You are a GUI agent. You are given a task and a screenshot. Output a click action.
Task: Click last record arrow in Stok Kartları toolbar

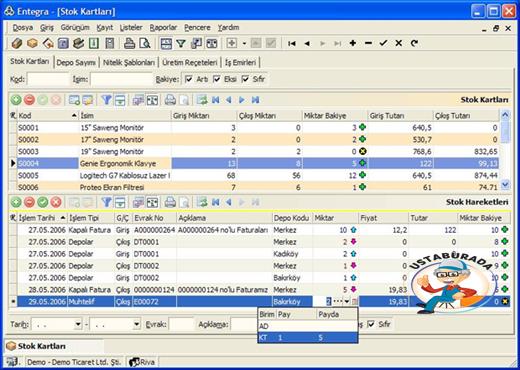(x=255, y=100)
